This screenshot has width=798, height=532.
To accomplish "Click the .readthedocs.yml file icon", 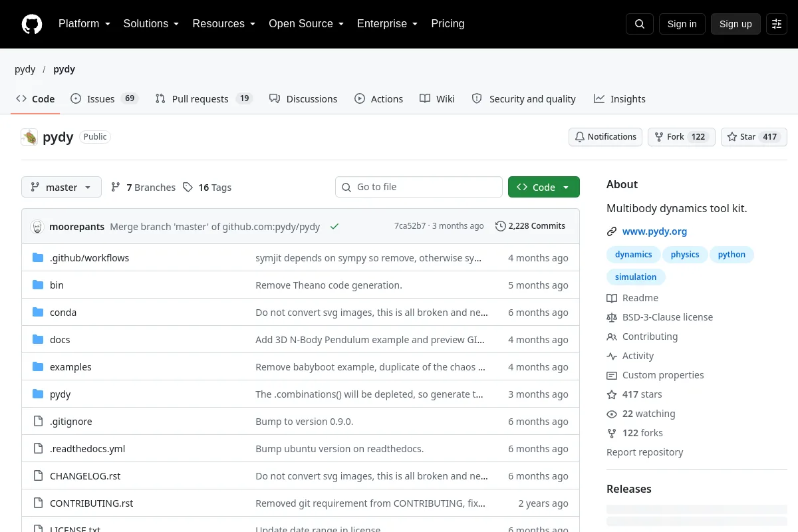I will [x=38, y=449].
